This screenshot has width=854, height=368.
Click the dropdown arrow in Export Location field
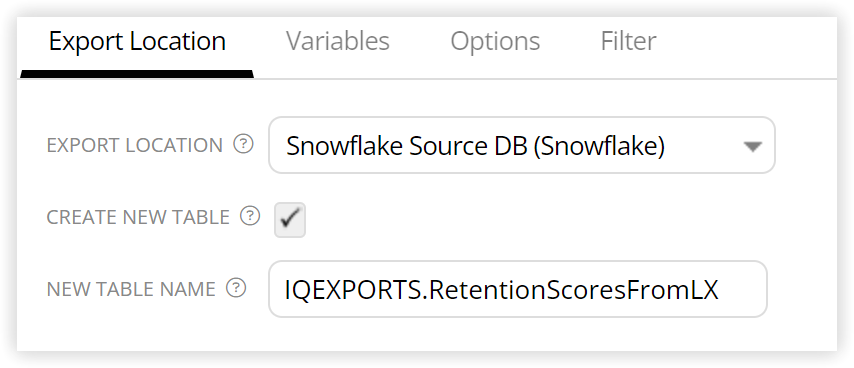point(752,146)
